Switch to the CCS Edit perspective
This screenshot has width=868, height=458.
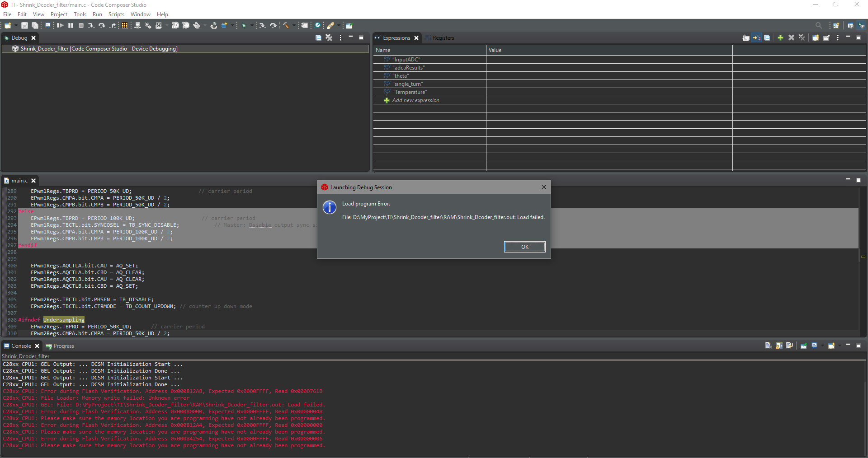coord(850,26)
